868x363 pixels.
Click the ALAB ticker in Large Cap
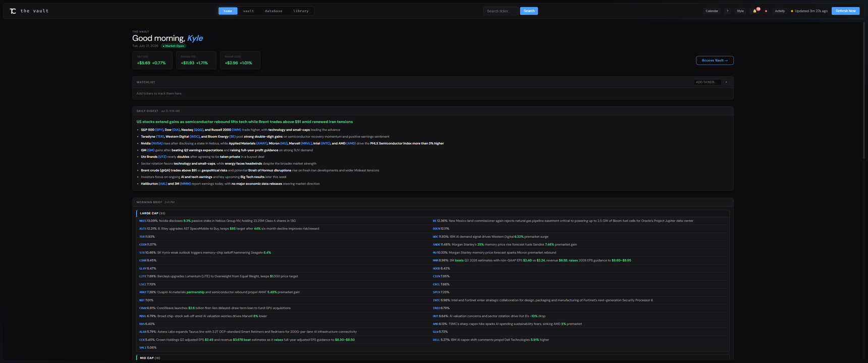pos(143,332)
